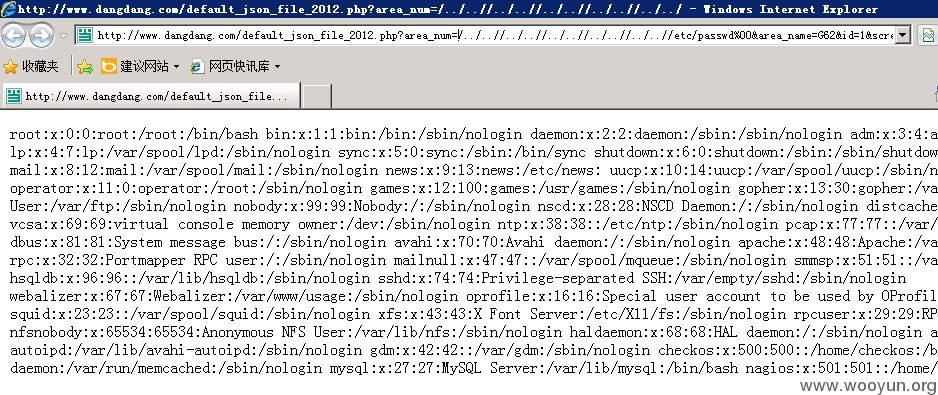Open a new blank tab
938x395 pixels.
click(x=316, y=96)
